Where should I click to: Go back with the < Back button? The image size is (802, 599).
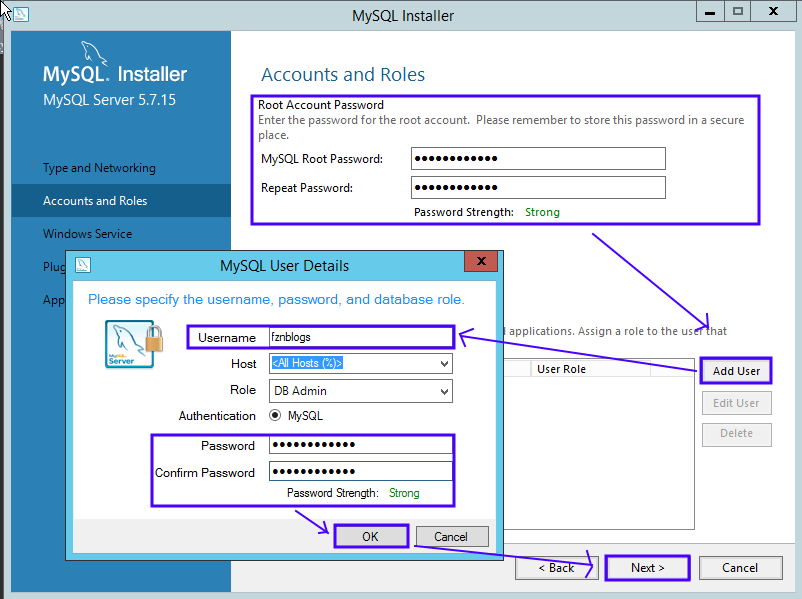click(x=556, y=568)
